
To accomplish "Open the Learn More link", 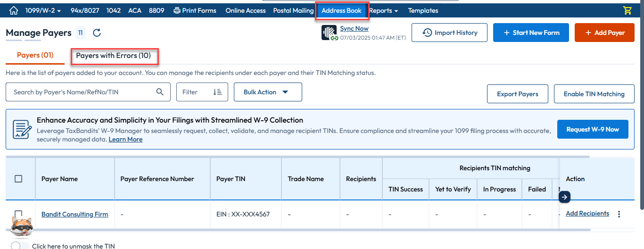I will pos(125,140).
